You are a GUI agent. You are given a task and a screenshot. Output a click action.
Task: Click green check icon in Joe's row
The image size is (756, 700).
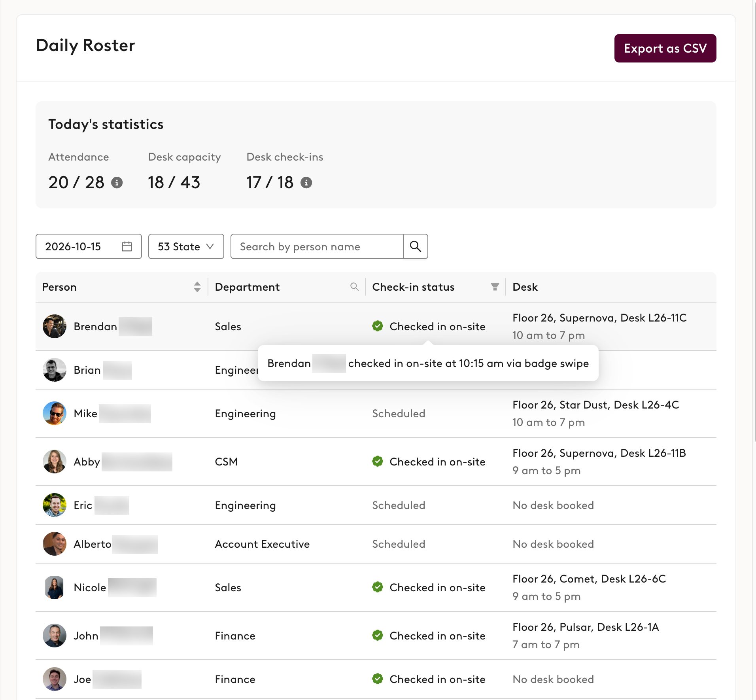378,679
